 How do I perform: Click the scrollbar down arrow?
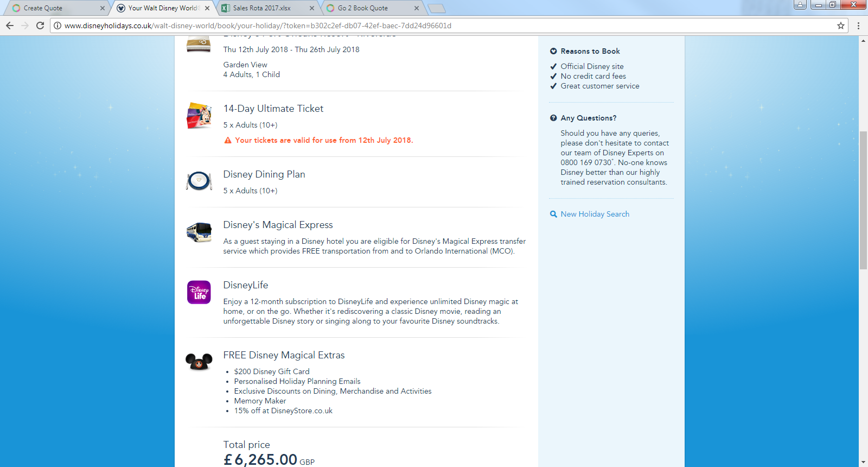pos(863,462)
